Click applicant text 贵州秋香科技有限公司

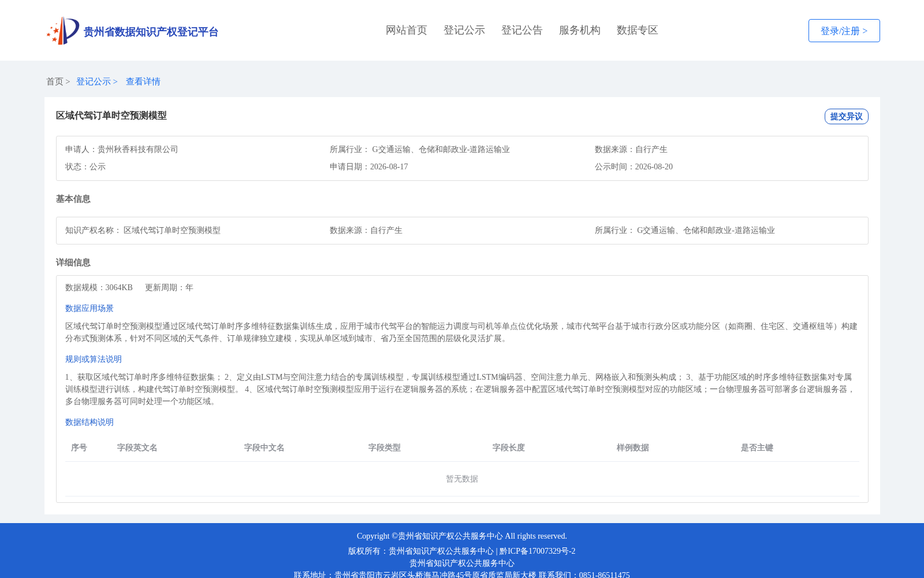[x=138, y=149]
